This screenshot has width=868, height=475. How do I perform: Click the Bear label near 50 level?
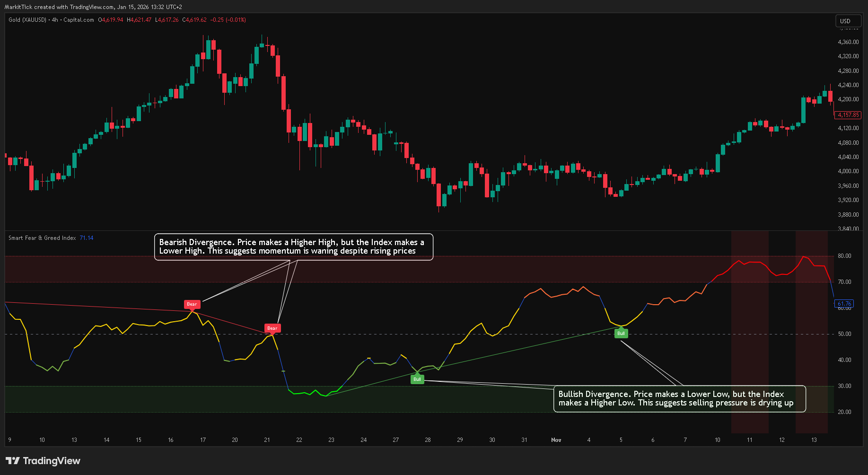(x=272, y=328)
